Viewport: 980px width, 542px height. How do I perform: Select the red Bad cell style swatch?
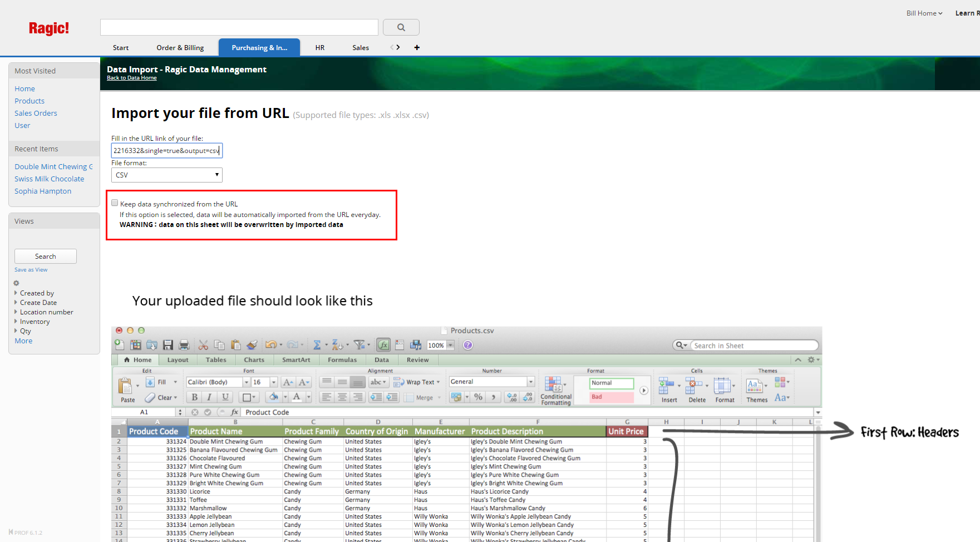(611, 397)
